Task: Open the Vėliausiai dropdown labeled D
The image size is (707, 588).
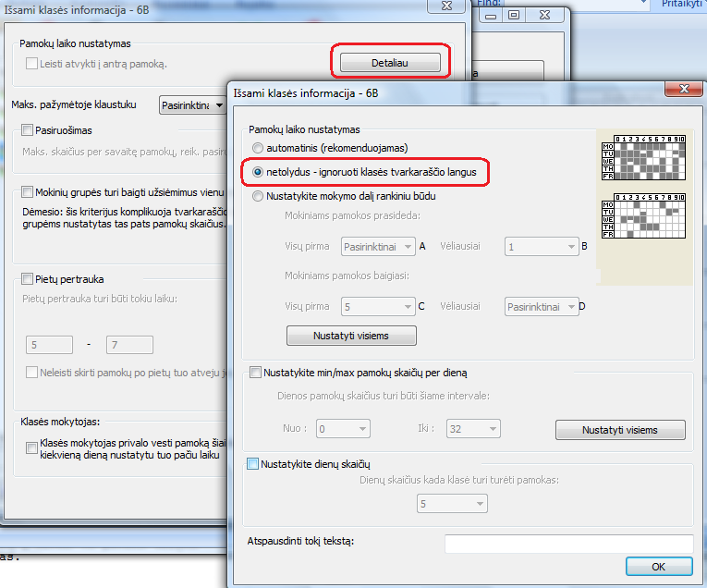Action: [542, 307]
